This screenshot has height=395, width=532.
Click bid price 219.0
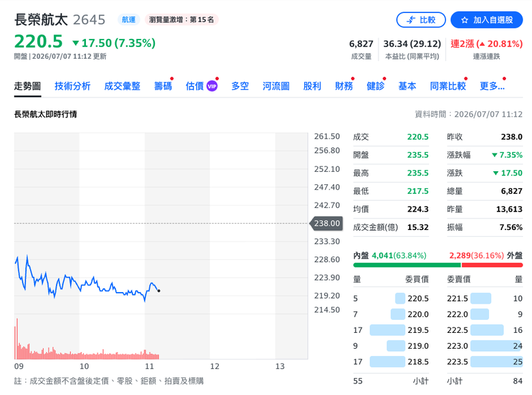[x=418, y=346]
